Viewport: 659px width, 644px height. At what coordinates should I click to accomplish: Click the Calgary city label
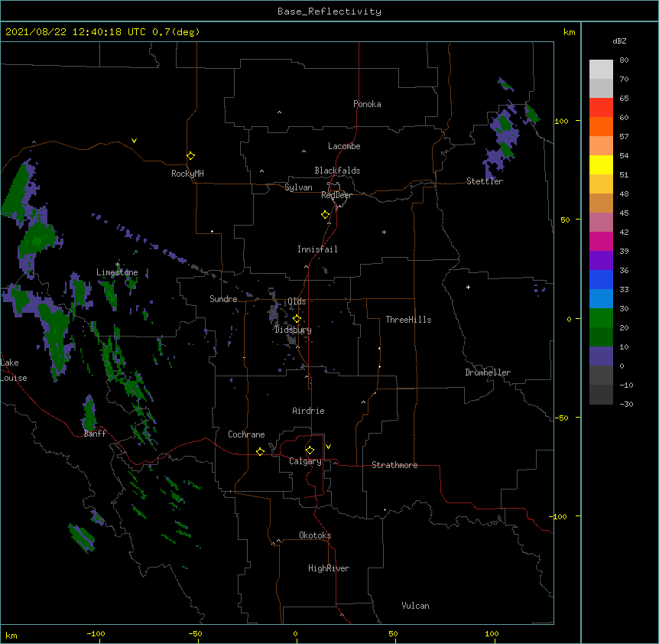(305, 461)
